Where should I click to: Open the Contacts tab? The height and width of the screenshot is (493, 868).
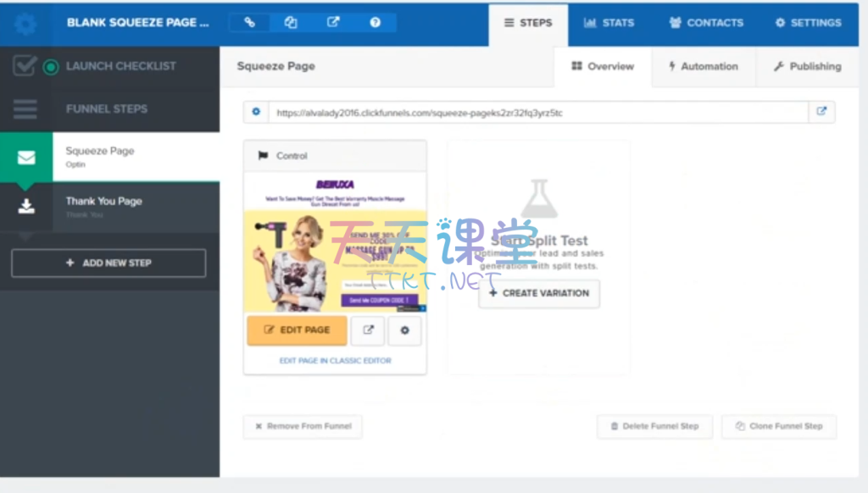706,23
